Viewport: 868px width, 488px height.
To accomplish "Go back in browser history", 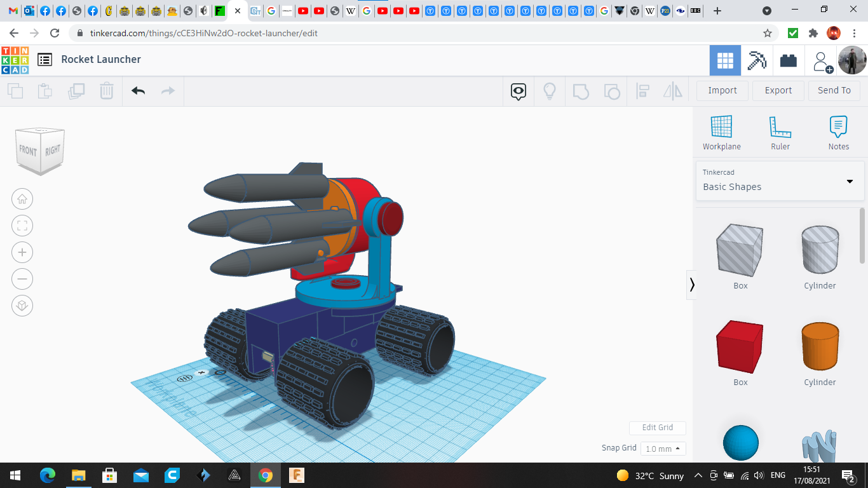I will 14,33.
